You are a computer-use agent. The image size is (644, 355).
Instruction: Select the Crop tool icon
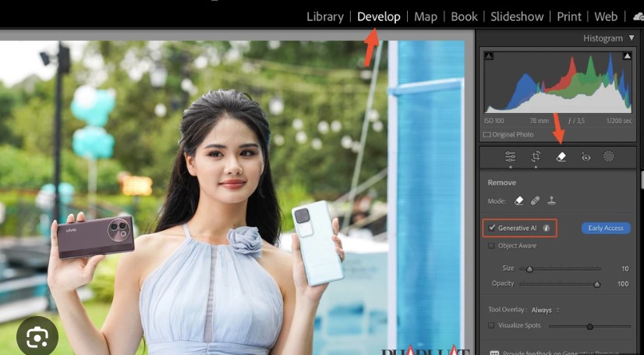(536, 157)
